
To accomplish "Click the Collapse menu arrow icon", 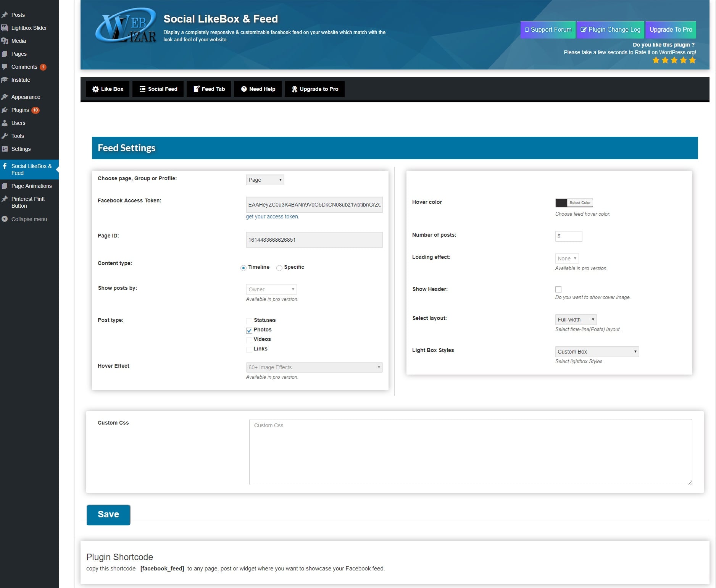I will pos(5,219).
